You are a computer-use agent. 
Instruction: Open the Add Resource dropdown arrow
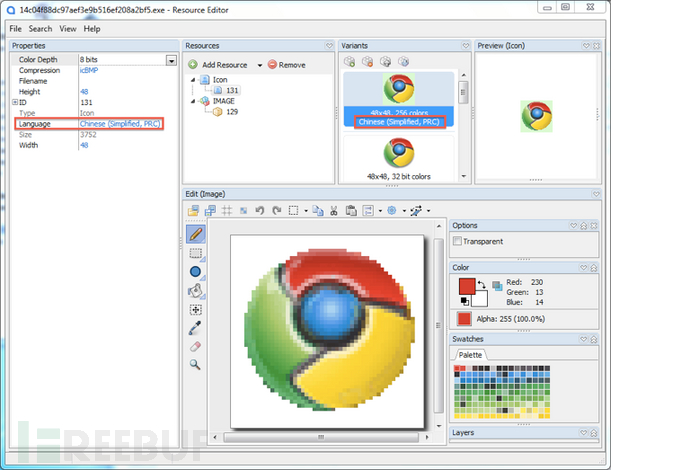pos(260,65)
